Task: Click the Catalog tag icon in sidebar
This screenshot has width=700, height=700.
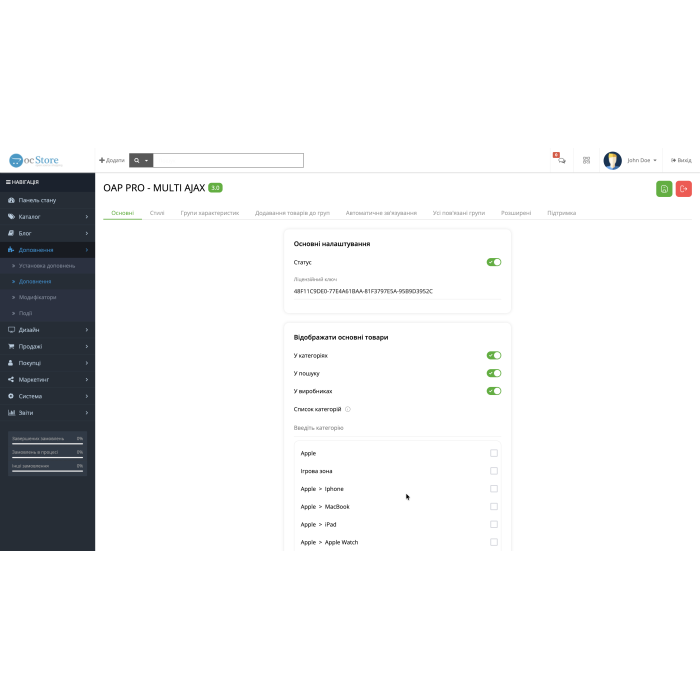Action: click(11, 217)
